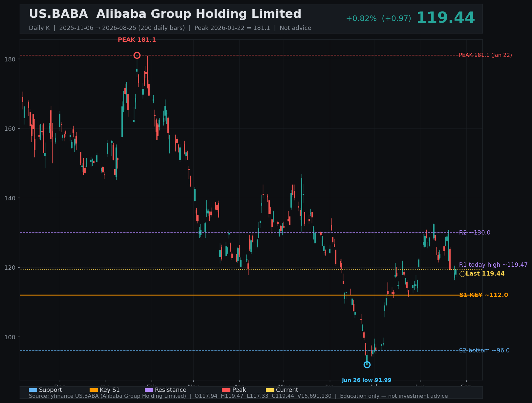Click the red Peak legend swatch
The width and height of the screenshot is (532, 403).
(x=226, y=390)
